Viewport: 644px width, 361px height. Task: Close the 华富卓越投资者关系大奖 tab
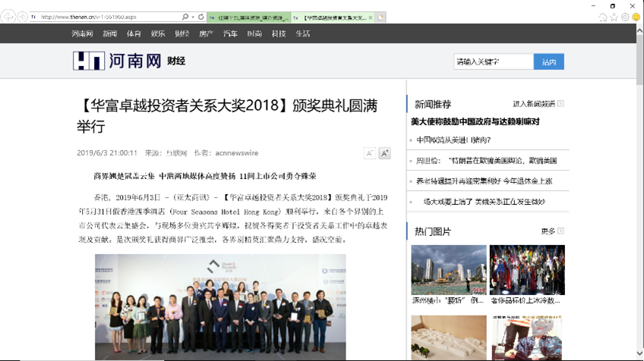pos(371,17)
